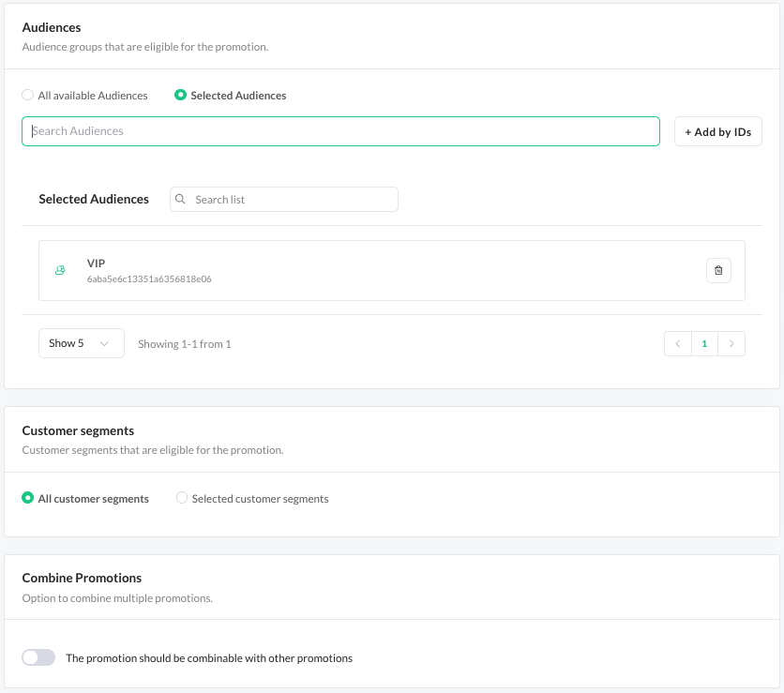The height and width of the screenshot is (693, 784).
Task: Select page 1 in pagination
Action: 704,343
